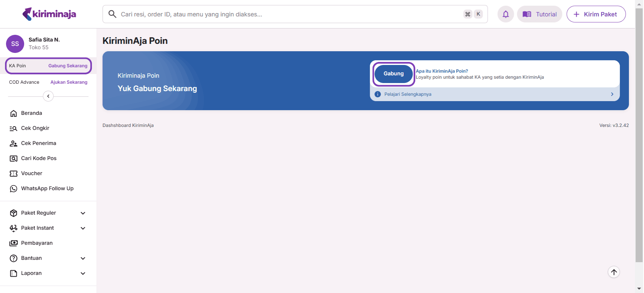Go to the Cek Ongkir page
Viewport: 644px width, 293px height.
coord(35,128)
